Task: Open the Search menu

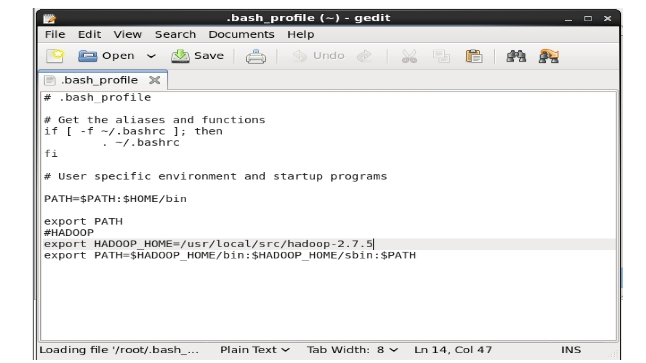Action: [x=176, y=34]
